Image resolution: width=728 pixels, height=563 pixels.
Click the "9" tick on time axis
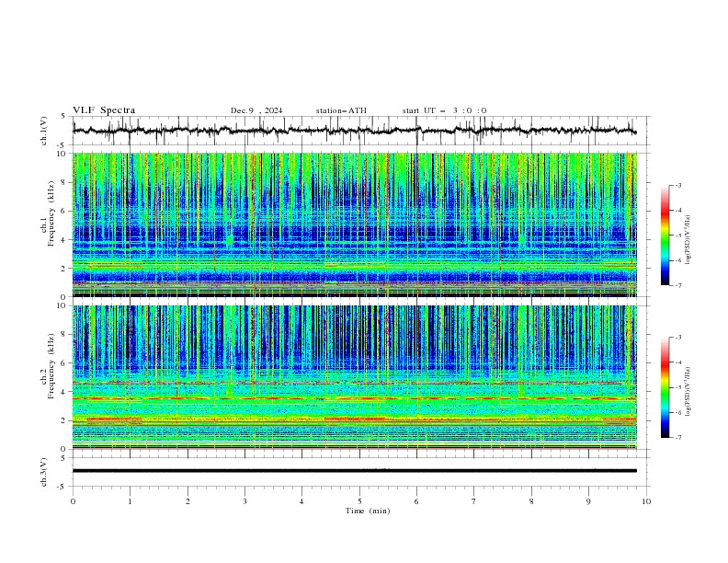point(588,501)
